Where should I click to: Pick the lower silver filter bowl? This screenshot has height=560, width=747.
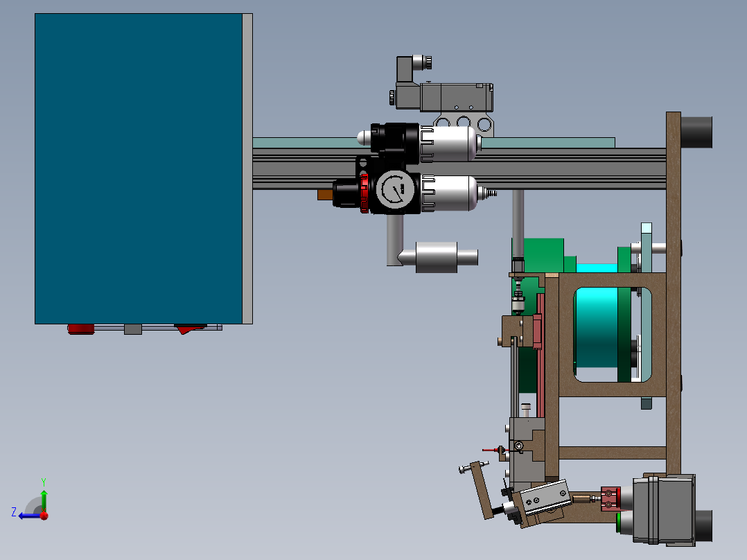coord(450,193)
